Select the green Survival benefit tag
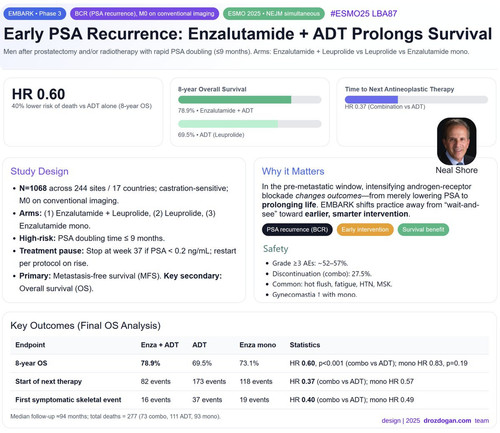 point(423,230)
